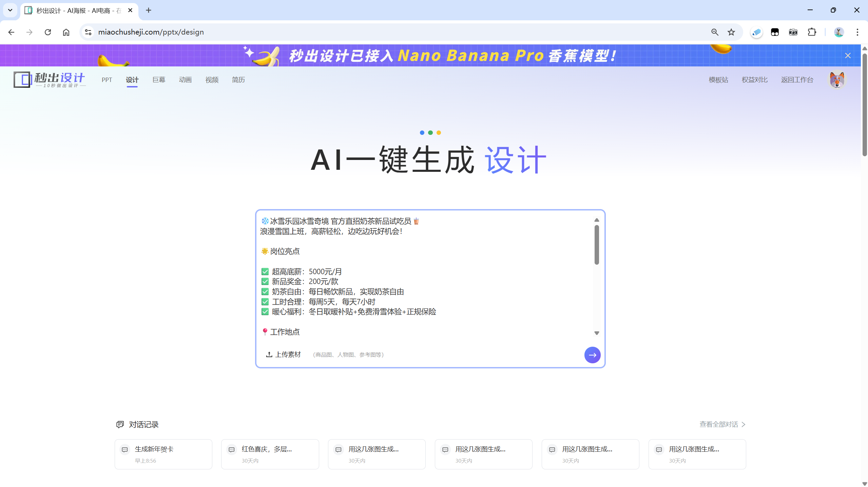Open the 模板站 link
Image resolution: width=868 pixels, height=487 pixels.
[x=718, y=80]
